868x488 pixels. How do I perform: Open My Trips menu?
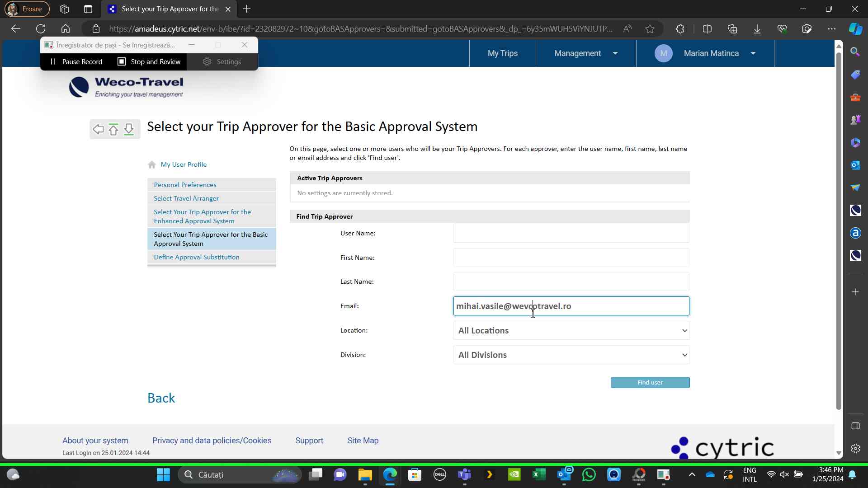[x=503, y=53]
